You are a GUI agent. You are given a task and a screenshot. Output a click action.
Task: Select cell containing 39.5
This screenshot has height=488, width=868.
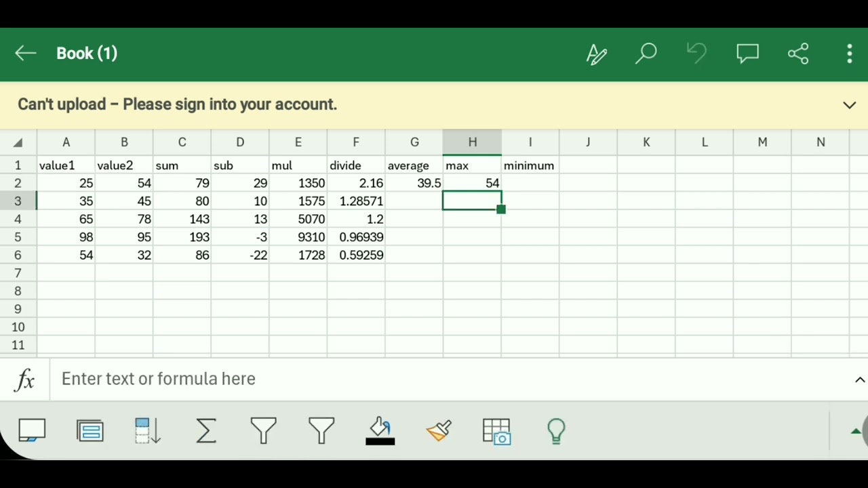pyautogui.click(x=414, y=183)
